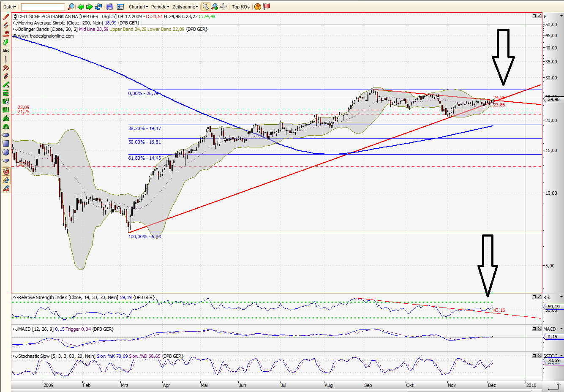Open the chart settings checklist icon
Image resolution: width=564 pixels, height=392 pixels.
pyautogui.click(x=121, y=7)
